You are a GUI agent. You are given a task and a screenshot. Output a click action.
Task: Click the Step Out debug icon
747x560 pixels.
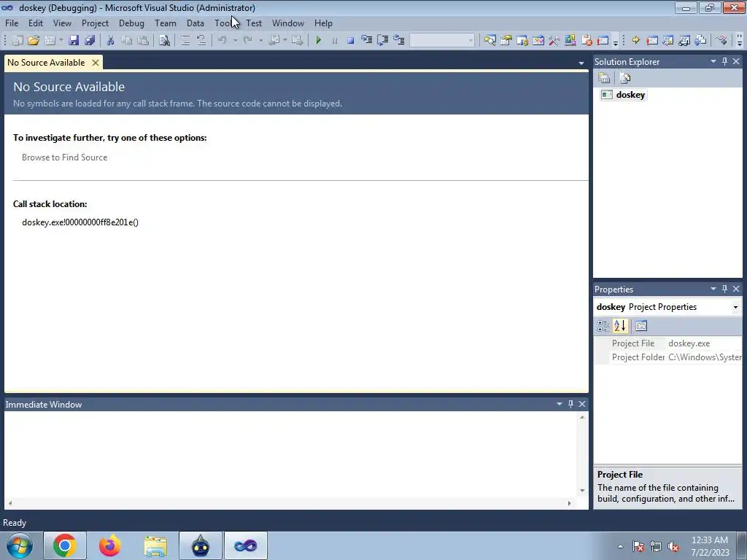click(399, 41)
